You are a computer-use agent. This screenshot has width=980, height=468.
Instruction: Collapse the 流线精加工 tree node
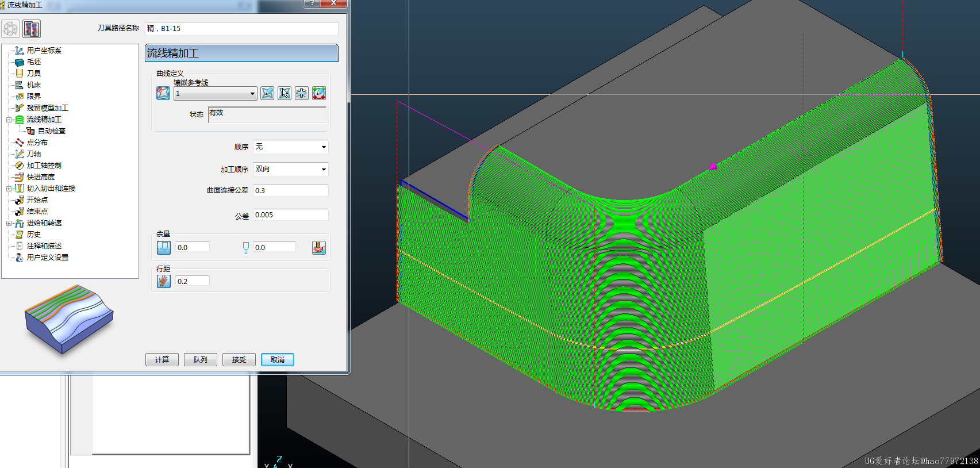9,120
